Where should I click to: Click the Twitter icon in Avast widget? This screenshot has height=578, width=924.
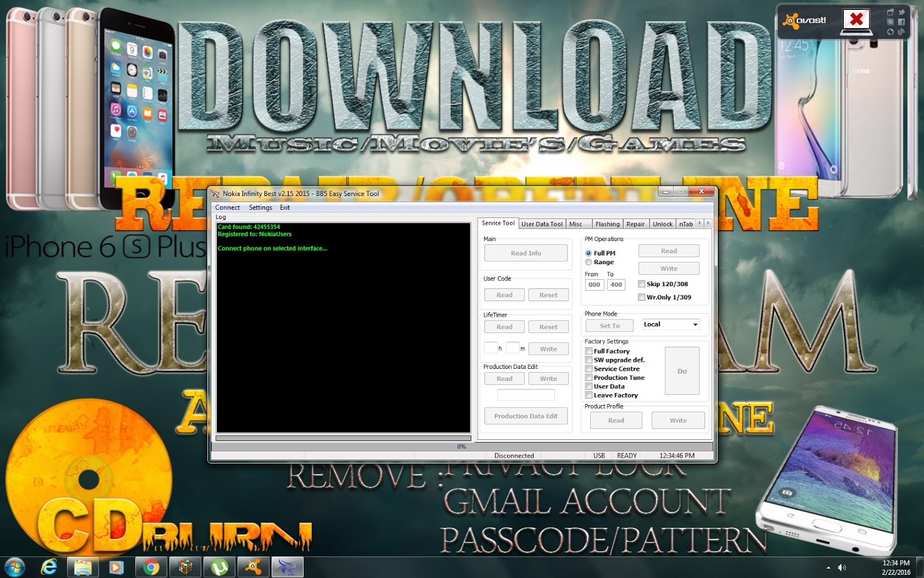901,12
